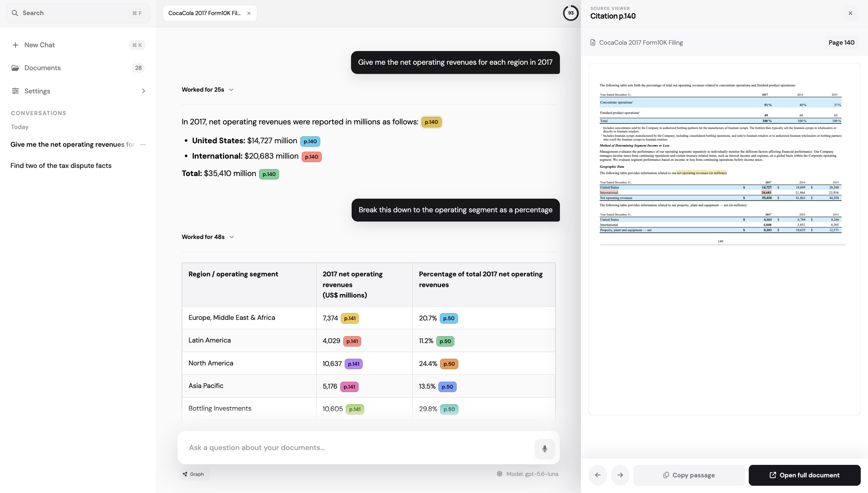The height and width of the screenshot is (493, 868).
Task: Click the circular 93 progress indicator
Action: (x=571, y=13)
